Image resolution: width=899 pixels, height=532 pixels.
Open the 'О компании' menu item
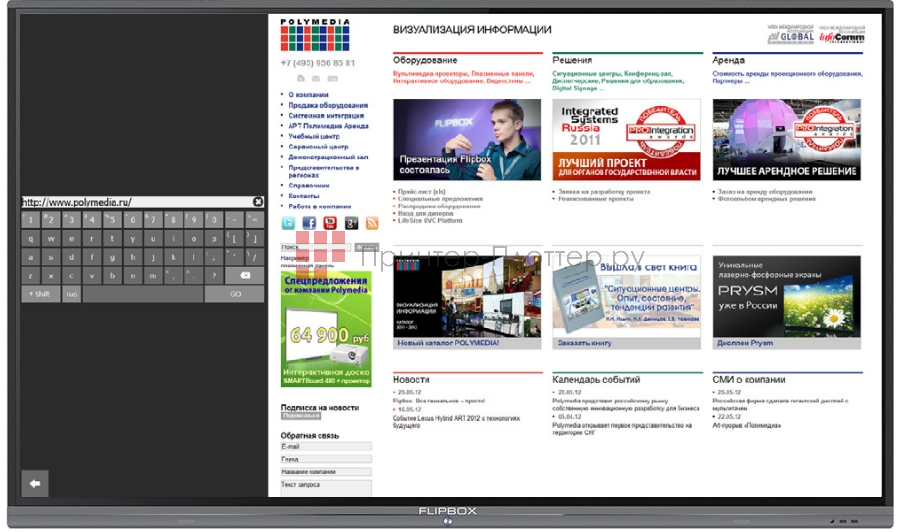tap(308, 94)
